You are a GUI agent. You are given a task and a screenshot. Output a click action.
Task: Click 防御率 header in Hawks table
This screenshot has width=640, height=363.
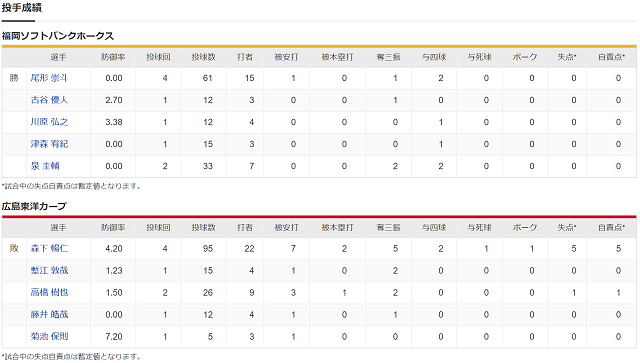[113, 57]
